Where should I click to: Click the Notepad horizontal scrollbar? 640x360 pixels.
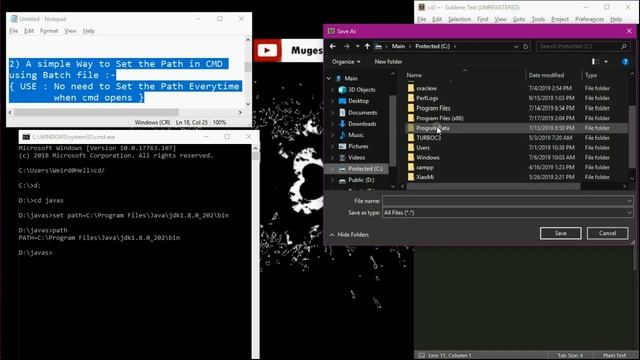point(96,112)
